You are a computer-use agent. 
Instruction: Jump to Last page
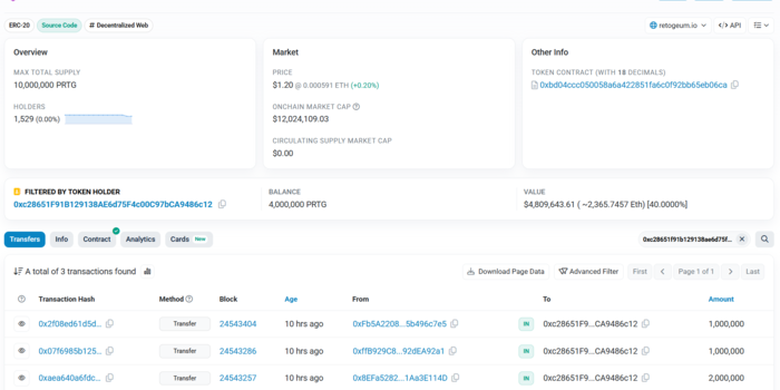753,272
